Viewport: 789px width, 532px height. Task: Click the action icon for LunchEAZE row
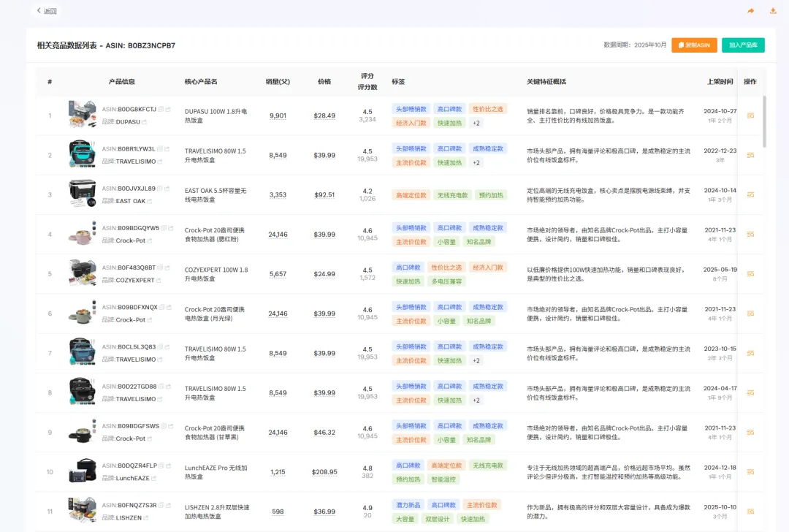click(750, 472)
